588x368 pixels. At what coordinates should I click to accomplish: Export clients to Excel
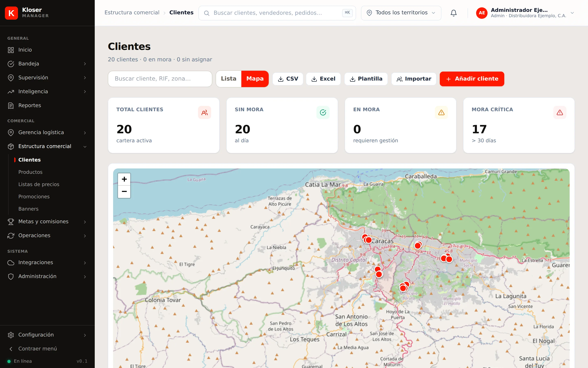click(x=323, y=79)
